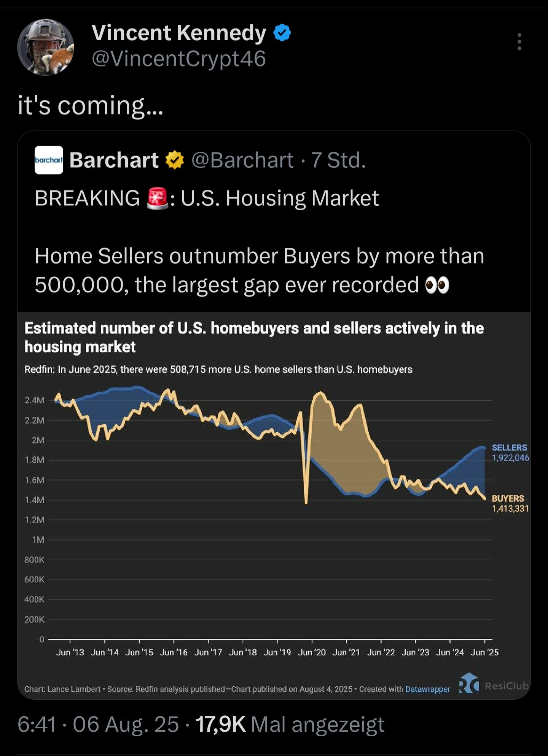The height and width of the screenshot is (756, 548).
Task: Click the Vincent Kennedy display name
Action: (x=178, y=33)
